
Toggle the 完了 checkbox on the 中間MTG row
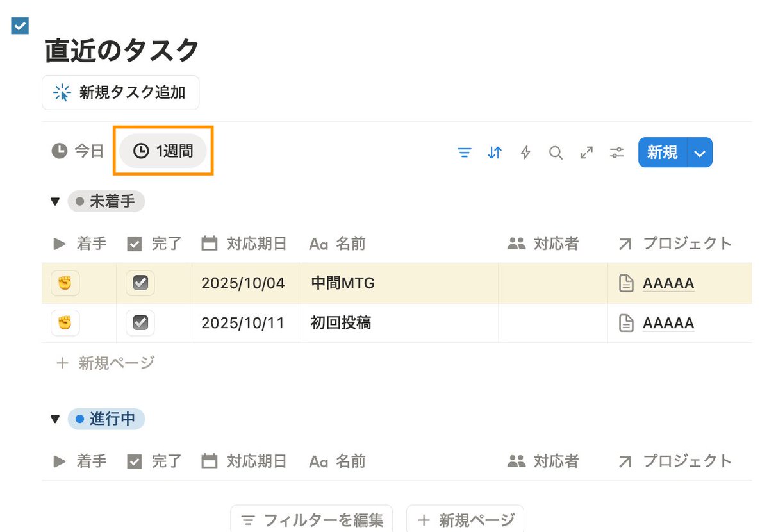(x=139, y=283)
